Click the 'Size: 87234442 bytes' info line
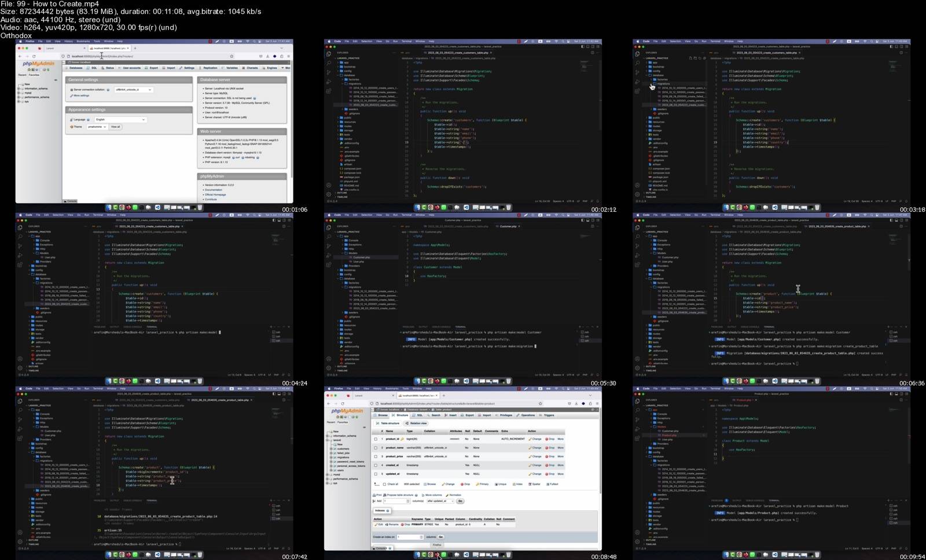This screenshot has width=926, height=560. (x=131, y=12)
